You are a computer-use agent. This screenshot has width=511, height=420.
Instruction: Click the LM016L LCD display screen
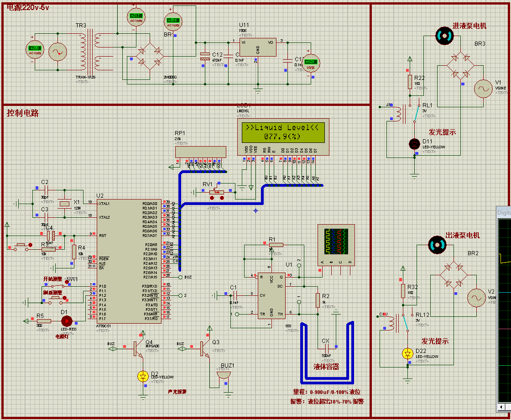pyautogui.click(x=283, y=132)
